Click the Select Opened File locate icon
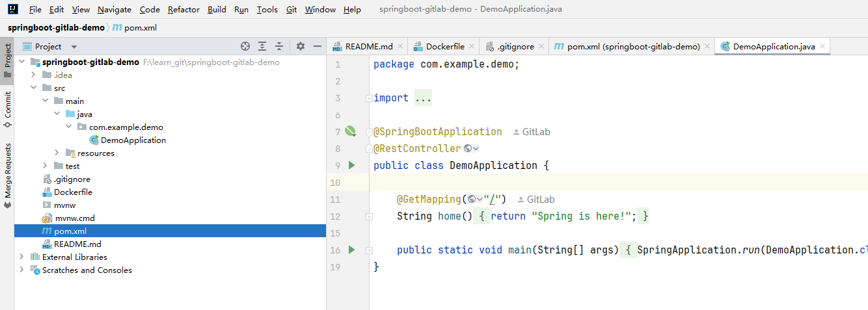This screenshot has width=868, height=310. (245, 46)
